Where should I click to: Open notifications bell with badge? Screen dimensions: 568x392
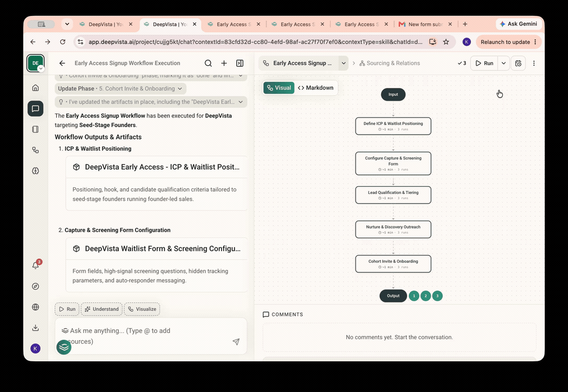click(35, 265)
